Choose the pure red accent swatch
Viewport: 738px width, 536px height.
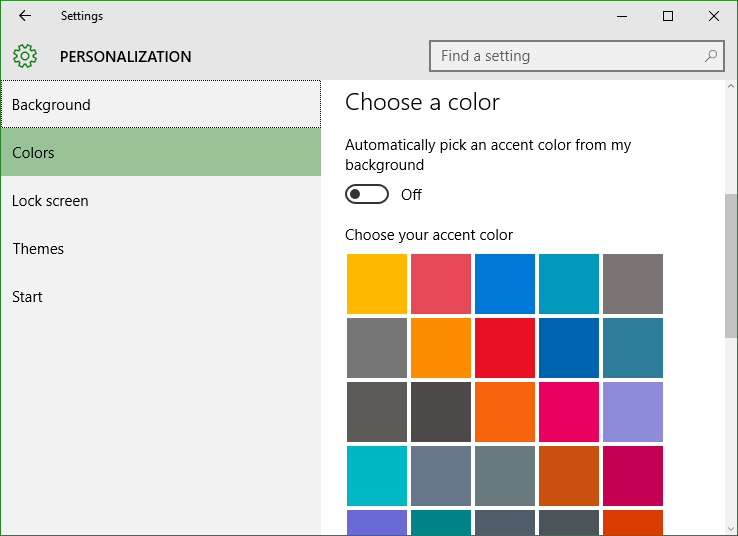click(505, 348)
